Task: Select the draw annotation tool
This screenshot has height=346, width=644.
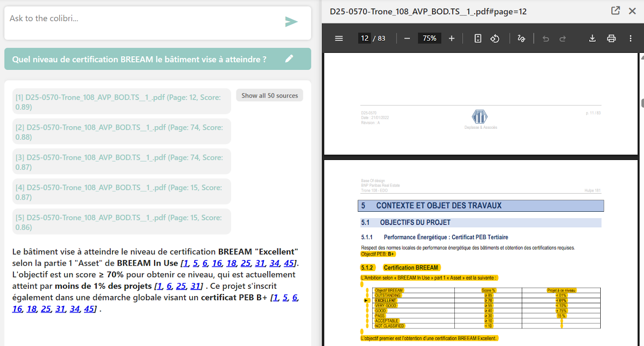Action: point(521,38)
